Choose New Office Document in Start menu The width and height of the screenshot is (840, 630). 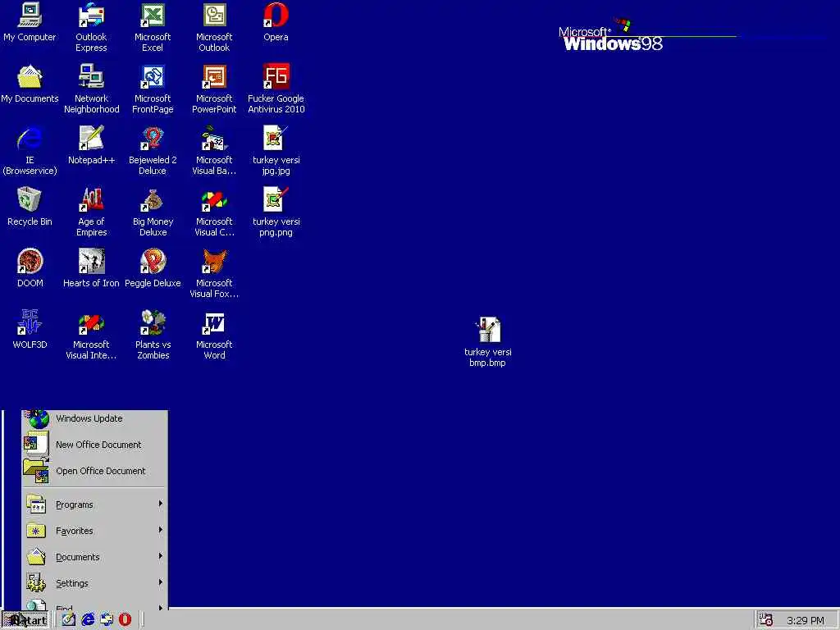pyautogui.click(x=94, y=445)
